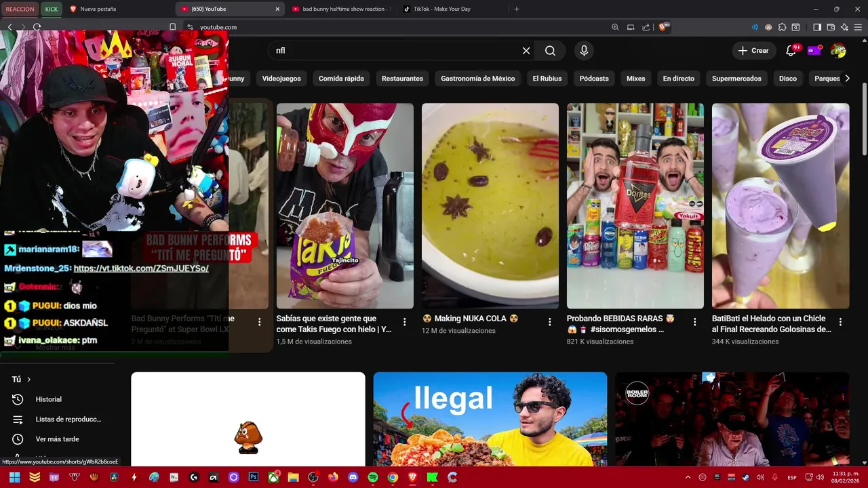The width and height of the screenshot is (868, 488).
Task: Click the share page icon in address bar
Action: pos(646,27)
